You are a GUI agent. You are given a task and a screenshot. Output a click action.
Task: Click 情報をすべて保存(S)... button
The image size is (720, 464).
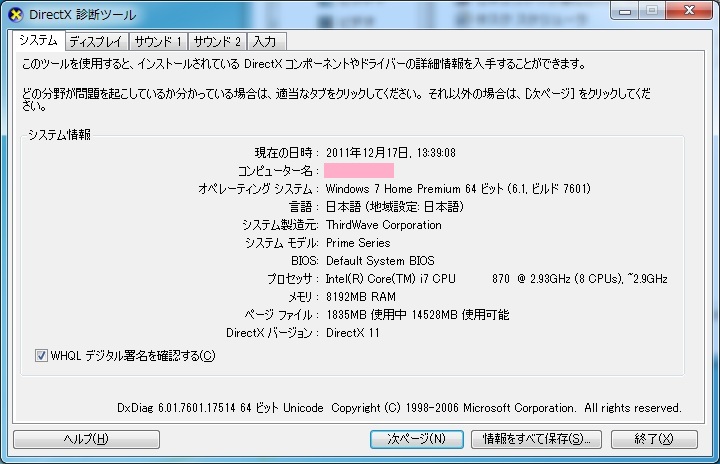click(x=539, y=439)
